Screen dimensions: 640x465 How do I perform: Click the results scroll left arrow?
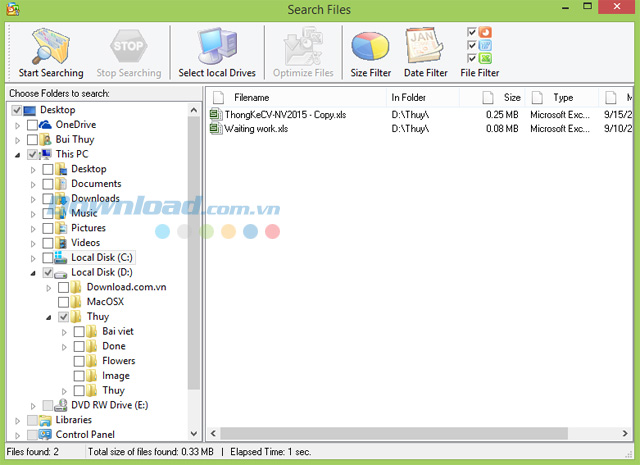[213, 433]
